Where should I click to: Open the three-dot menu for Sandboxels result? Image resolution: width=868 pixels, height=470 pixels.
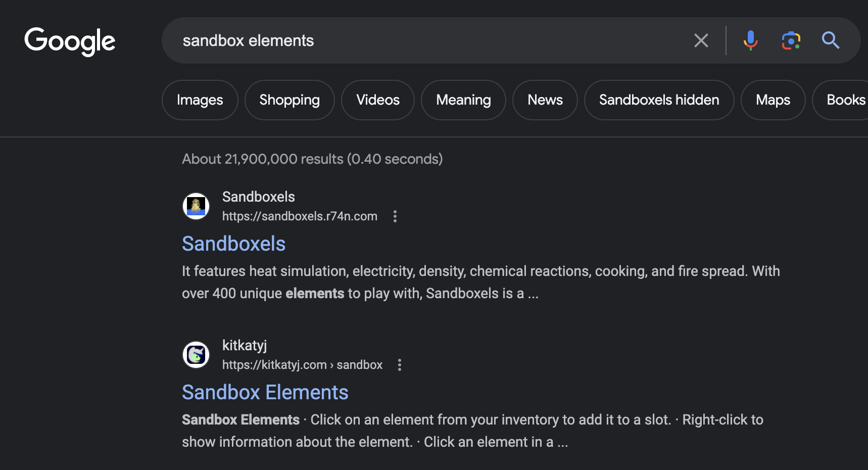pos(395,216)
